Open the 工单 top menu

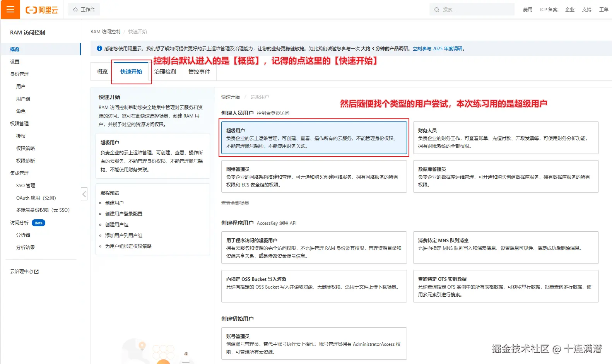point(603,10)
